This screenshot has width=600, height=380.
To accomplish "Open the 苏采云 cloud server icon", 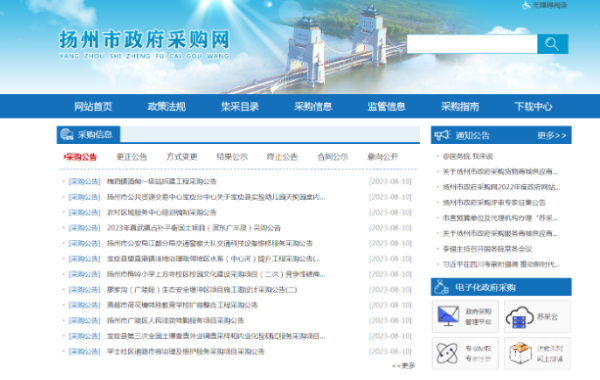I will pos(520,317).
